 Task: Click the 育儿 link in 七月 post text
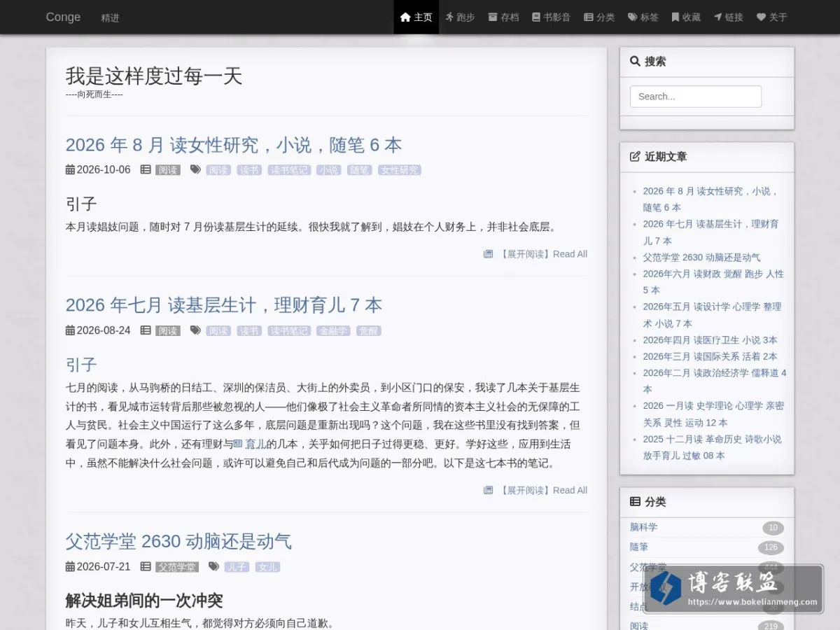click(x=250, y=444)
